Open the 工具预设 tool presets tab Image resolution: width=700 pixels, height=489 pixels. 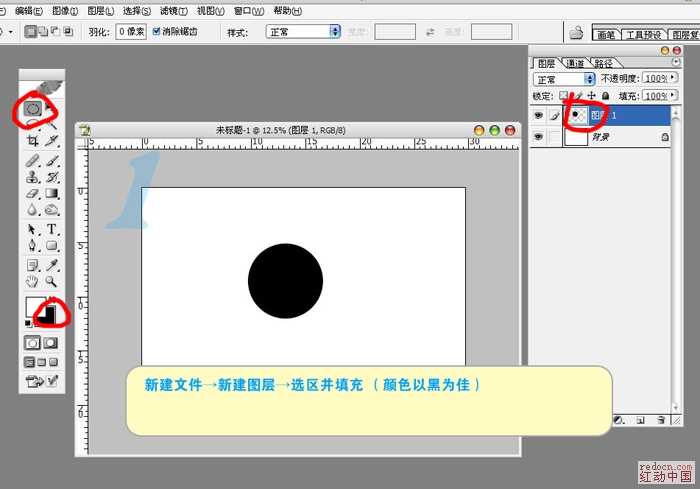pyautogui.click(x=646, y=34)
